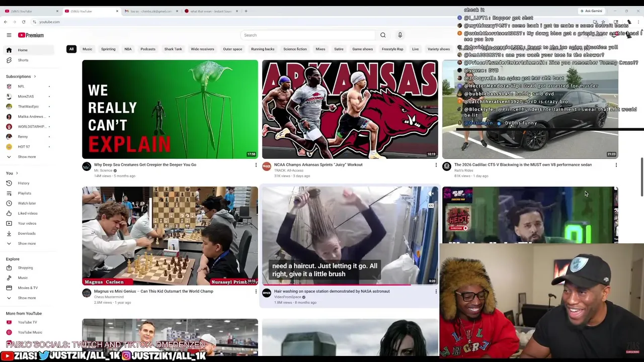Seek in hair washing preview progress bar
This screenshot has height=362, width=644.
coord(350,285)
